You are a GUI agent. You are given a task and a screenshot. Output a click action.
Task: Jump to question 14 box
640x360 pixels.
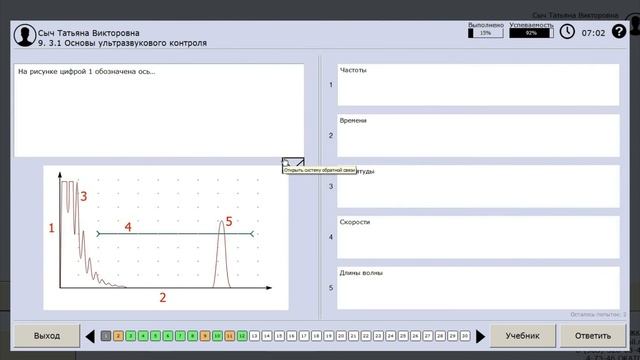click(x=267, y=336)
